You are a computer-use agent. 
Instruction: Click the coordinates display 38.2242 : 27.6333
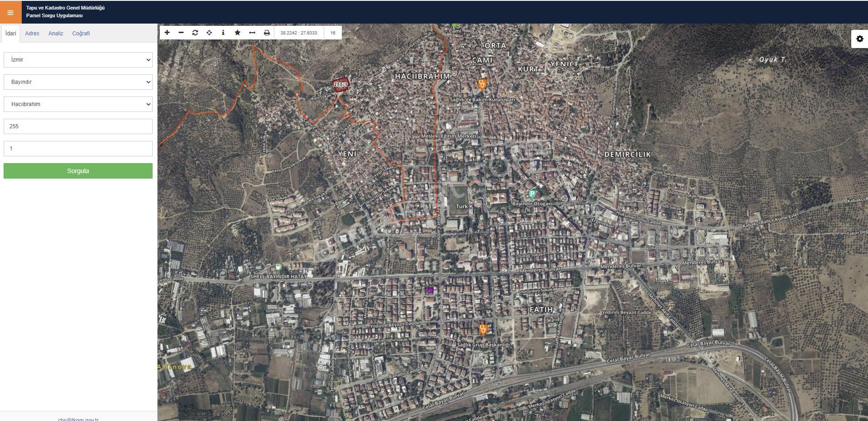point(299,33)
